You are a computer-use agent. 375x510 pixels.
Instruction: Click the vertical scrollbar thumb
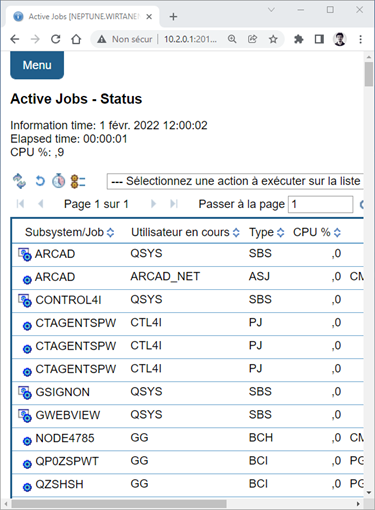369,74
